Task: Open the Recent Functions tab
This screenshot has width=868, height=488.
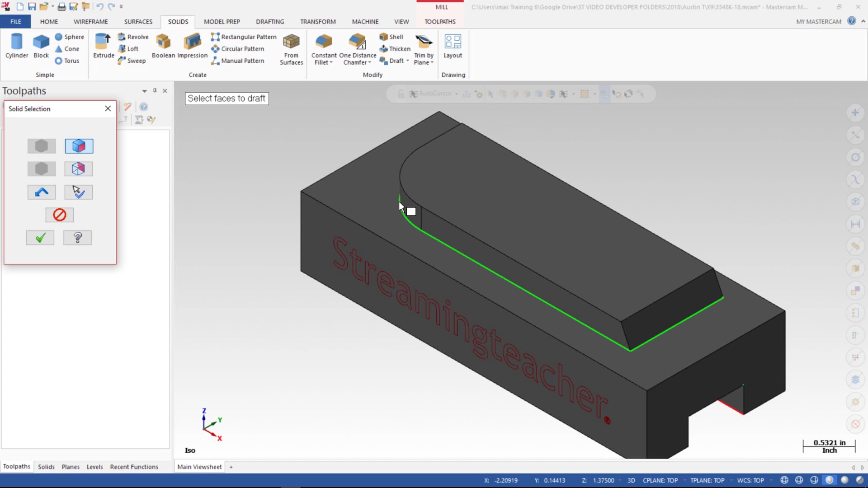Action: [134, 467]
